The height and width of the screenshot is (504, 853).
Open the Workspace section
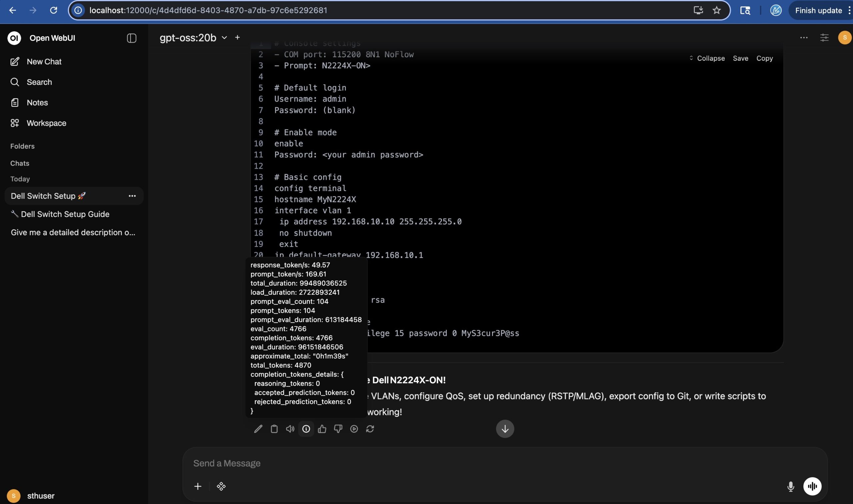46,123
